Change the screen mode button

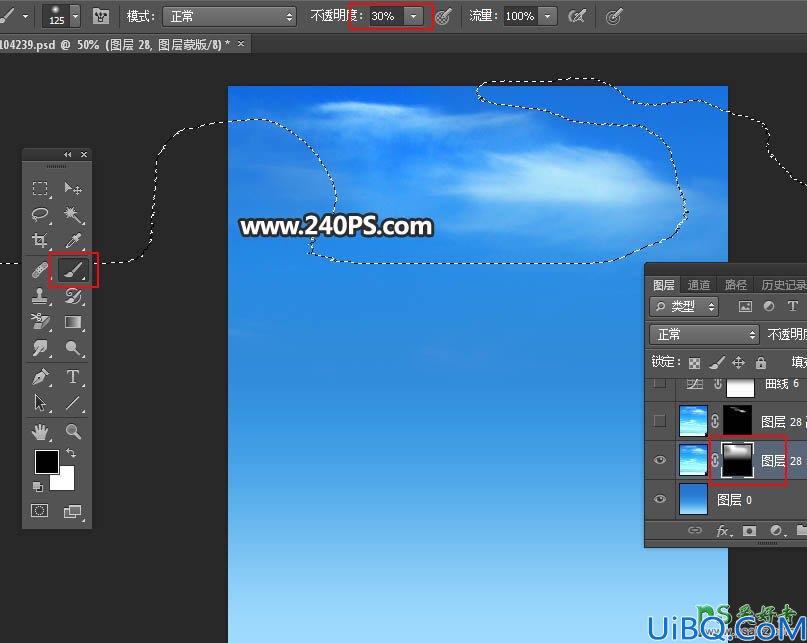pyautogui.click(x=73, y=511)
